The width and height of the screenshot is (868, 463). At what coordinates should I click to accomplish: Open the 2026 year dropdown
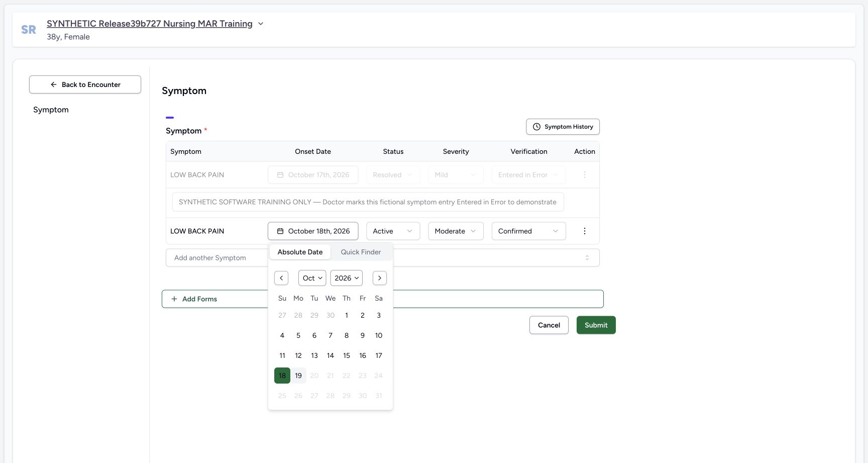(x=347, y=278)
